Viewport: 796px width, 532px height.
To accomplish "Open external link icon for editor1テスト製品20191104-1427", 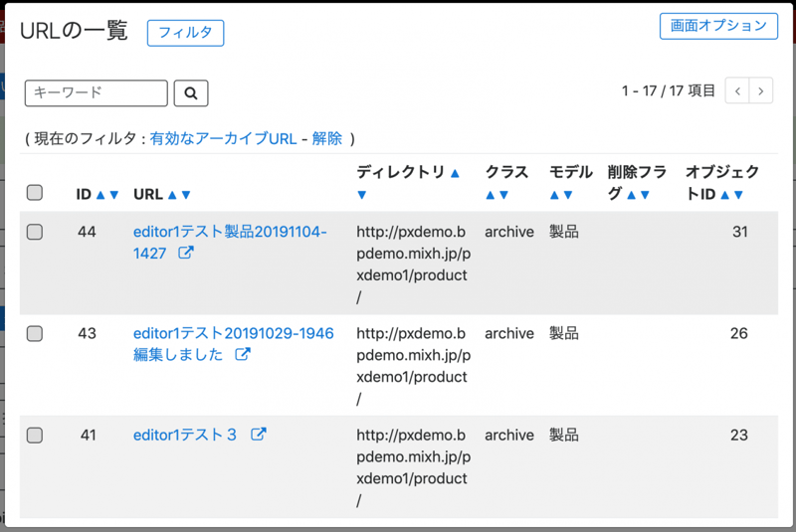I will pos(185,254).
